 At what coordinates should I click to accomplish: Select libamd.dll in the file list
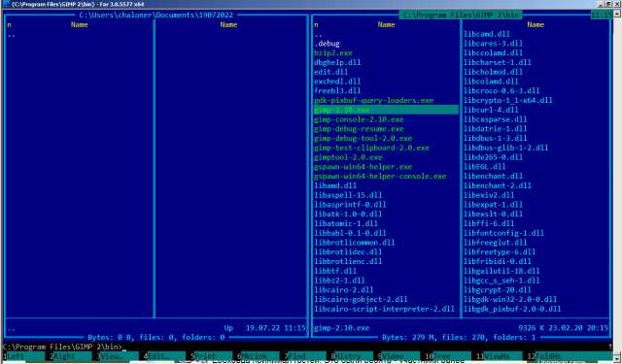click(x=335, y=185)
